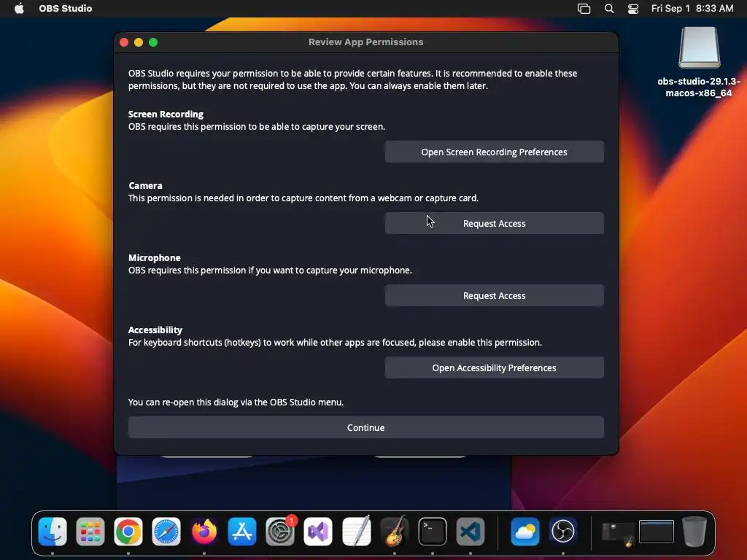Open the minimized dark window thumbnail in Dock

click(656, 532)
